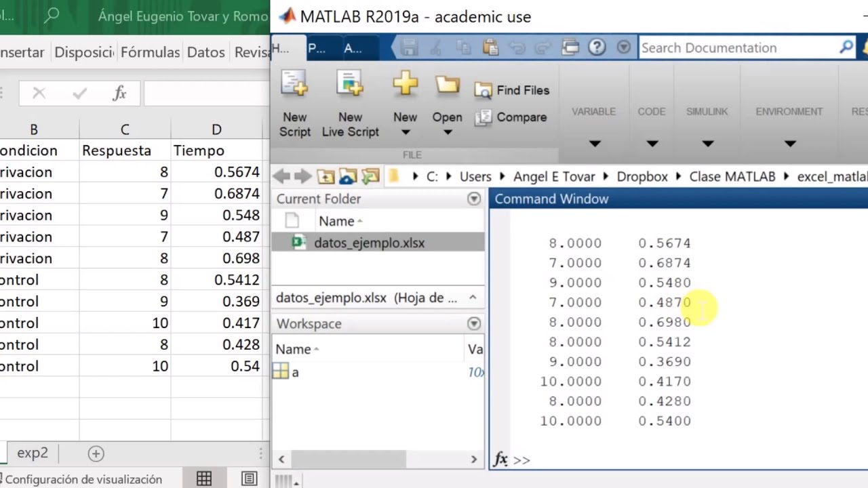This screenshot has height=488, width=868.
Task: Select Excel column C header
Action: (x=125, y=129)
